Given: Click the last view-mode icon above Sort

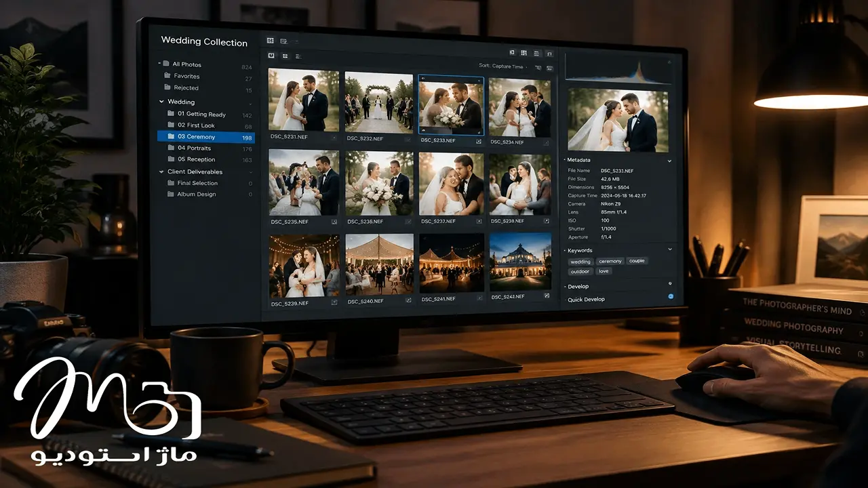Looking at the screenshot, I should 549,54.
